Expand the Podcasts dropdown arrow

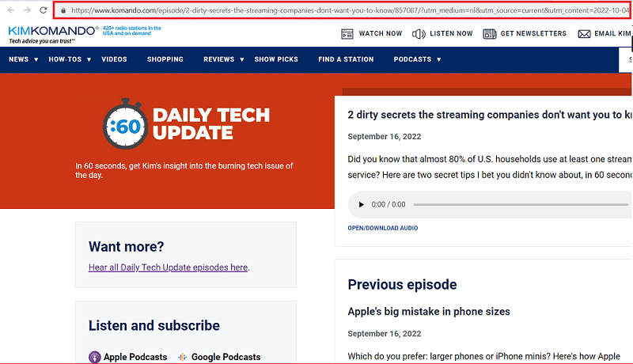point(439,59)
